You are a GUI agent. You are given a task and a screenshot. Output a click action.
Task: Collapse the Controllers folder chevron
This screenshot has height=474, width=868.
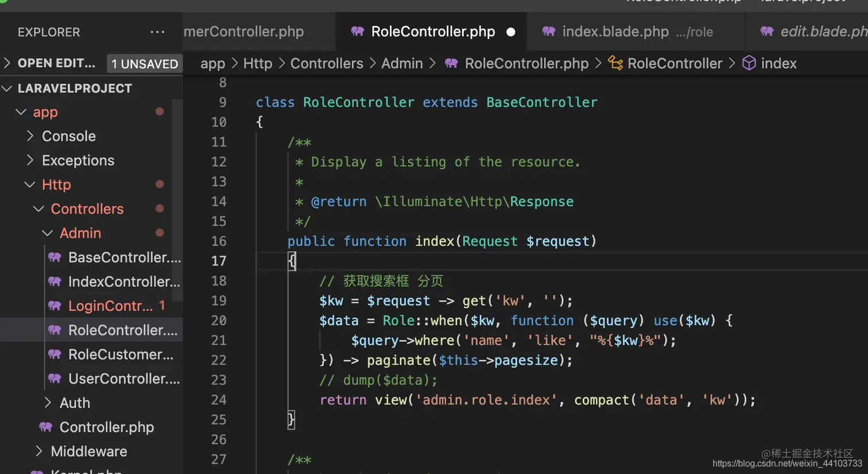click(x=39, y=209)
